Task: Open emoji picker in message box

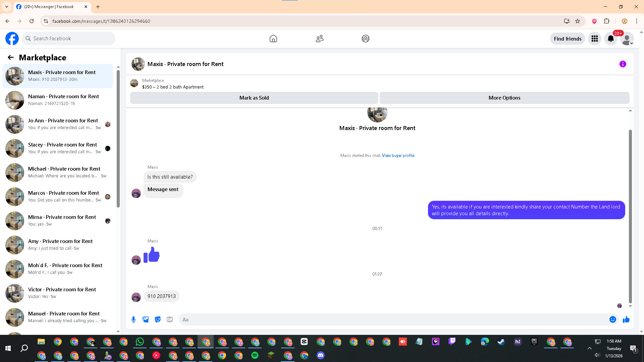Action: tap(612, 319)
